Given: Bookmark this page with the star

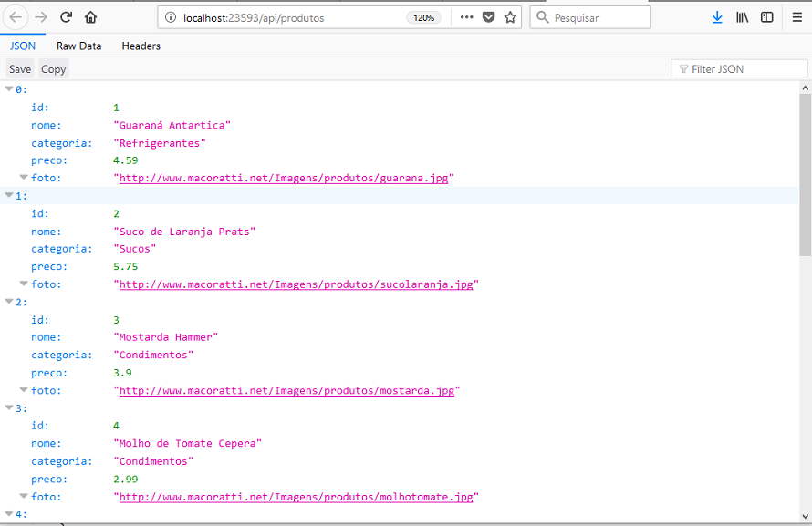Looking at the screenshot, I should [x=510, y=17].
